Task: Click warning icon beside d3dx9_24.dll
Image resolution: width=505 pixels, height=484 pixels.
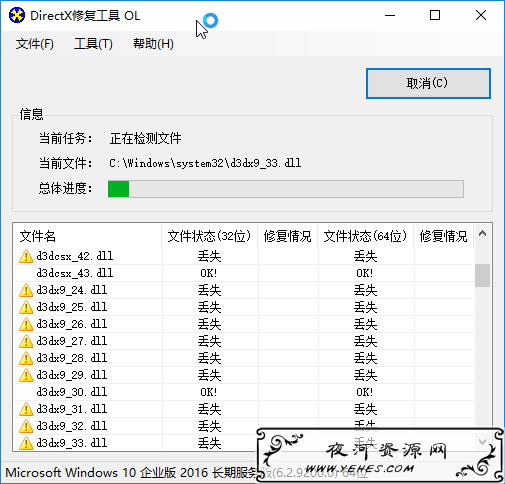Action: coord(26,290)
